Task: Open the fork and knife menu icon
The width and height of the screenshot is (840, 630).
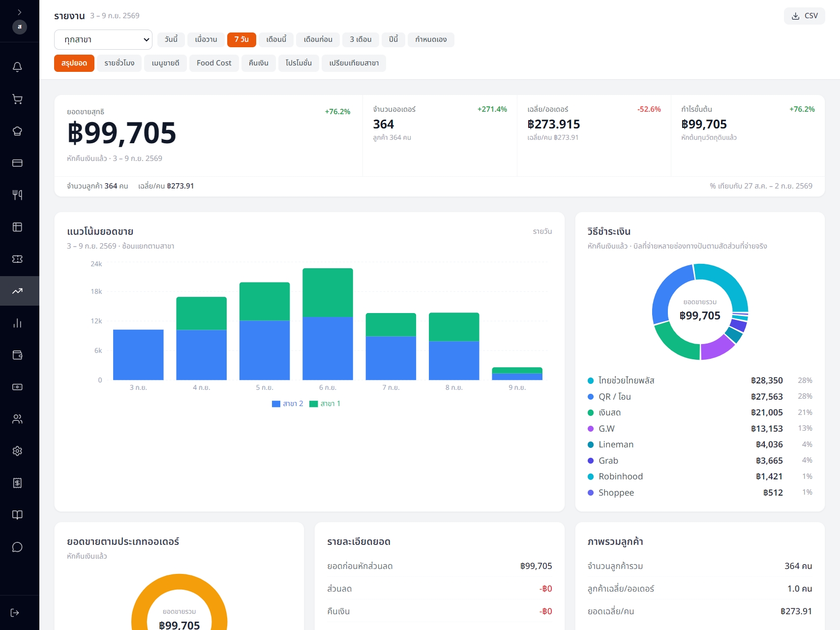Action: (17, 195)
